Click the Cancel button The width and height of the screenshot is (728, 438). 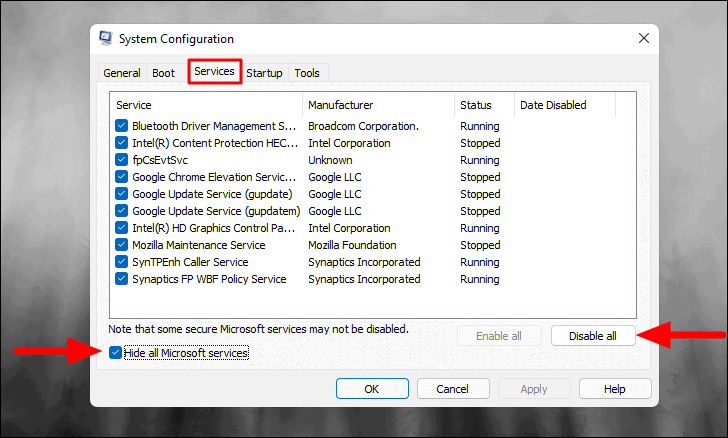(x=453, y=389)
